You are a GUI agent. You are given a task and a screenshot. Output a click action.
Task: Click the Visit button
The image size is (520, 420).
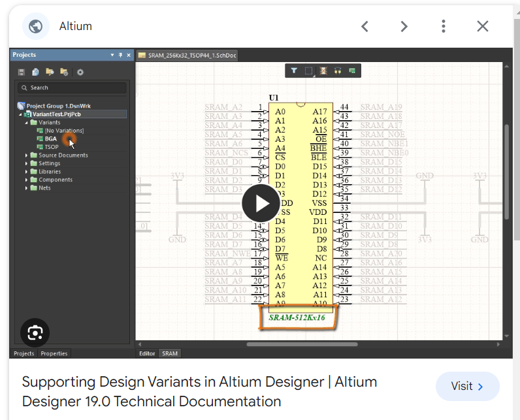[x=467, y=386]
